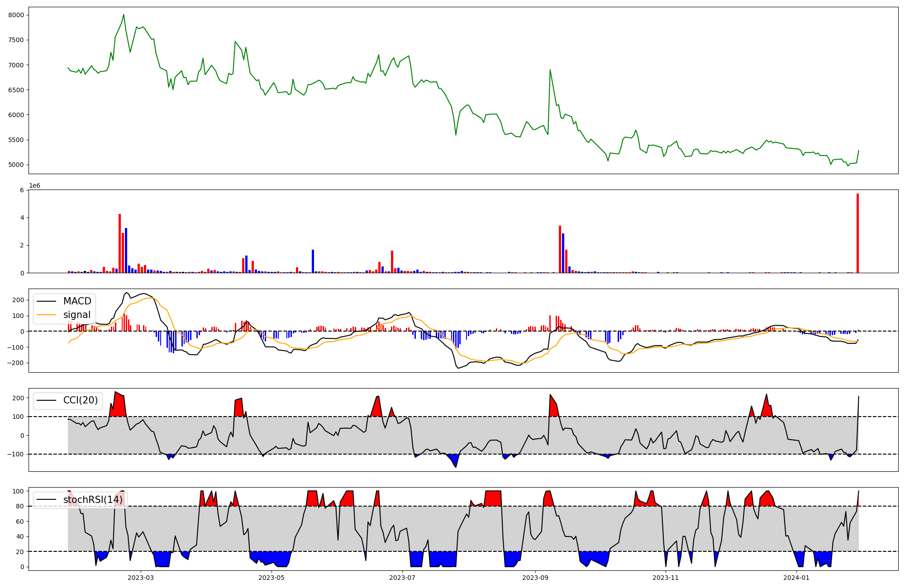Click the 8000 price axis tick label
Viewport: 905px width, 588px height.
pyautogui.click(x=16, y=15)
